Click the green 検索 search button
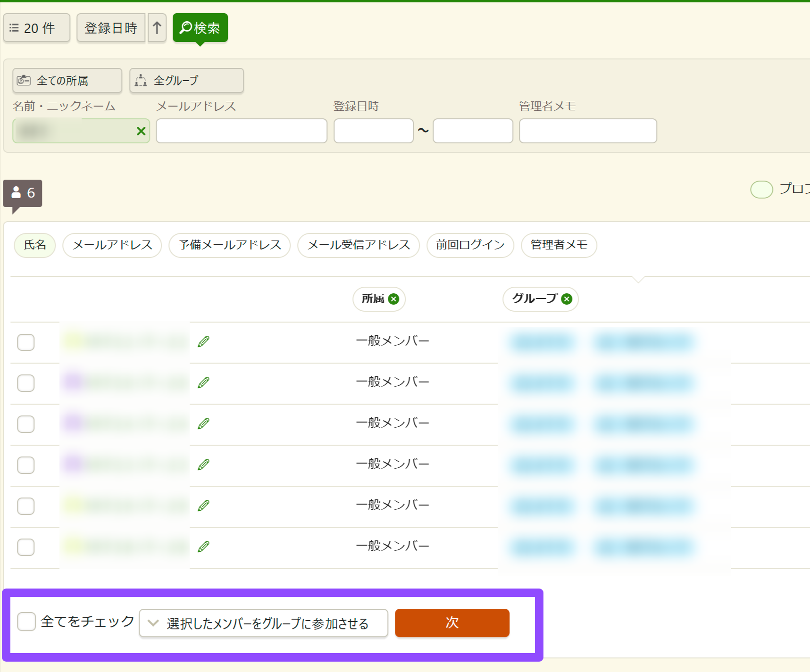 [x=200, y=28]
